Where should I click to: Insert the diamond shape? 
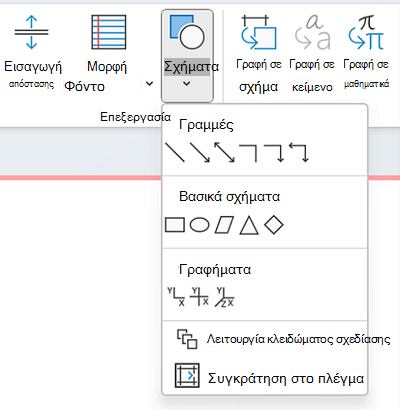pos(274,225)
